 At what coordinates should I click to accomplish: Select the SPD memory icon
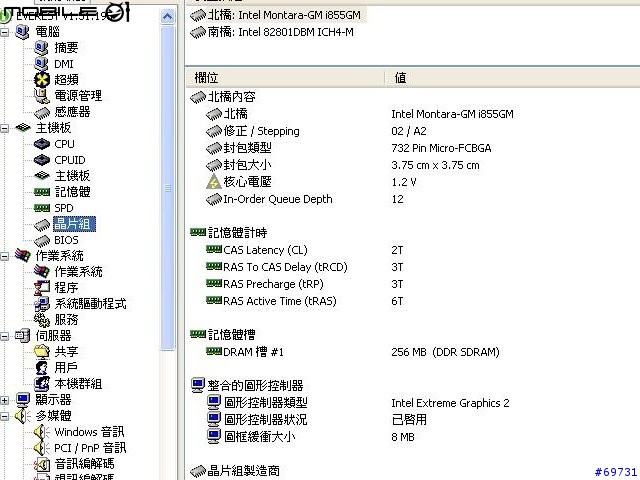(x=42, y=208)
